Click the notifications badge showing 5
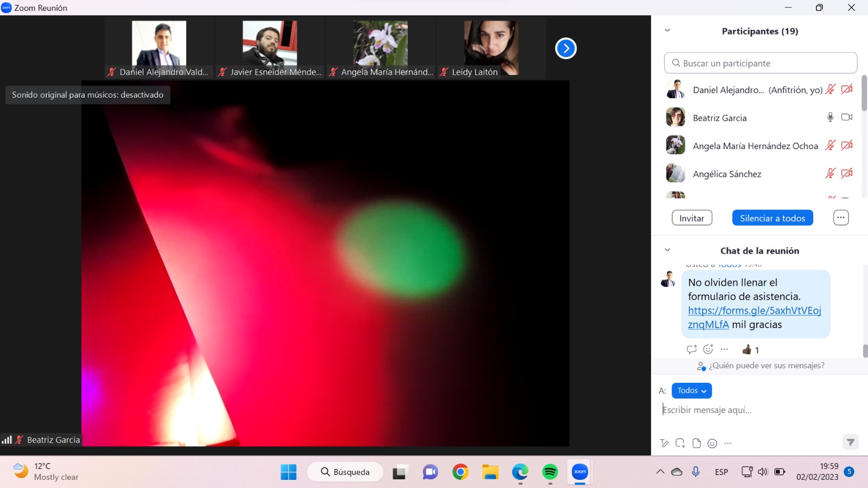This screenshot has height=488, width=868. click(850, 472)
